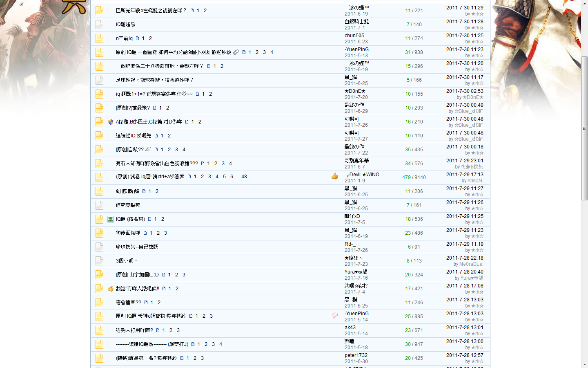Open author profile 'DeviL★WiNG'
The width and height of the screenshot is (588, 368).
coord(363,175)
